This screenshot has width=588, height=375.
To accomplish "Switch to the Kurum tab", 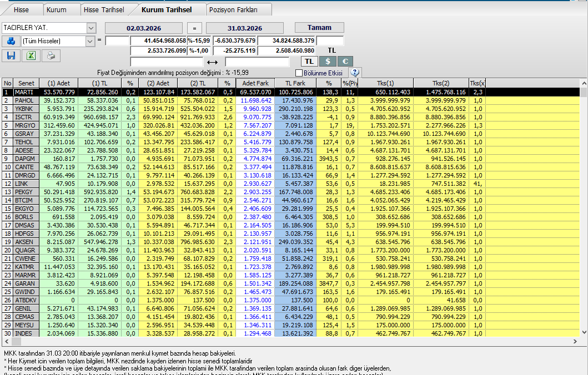I will pos(56,10).
